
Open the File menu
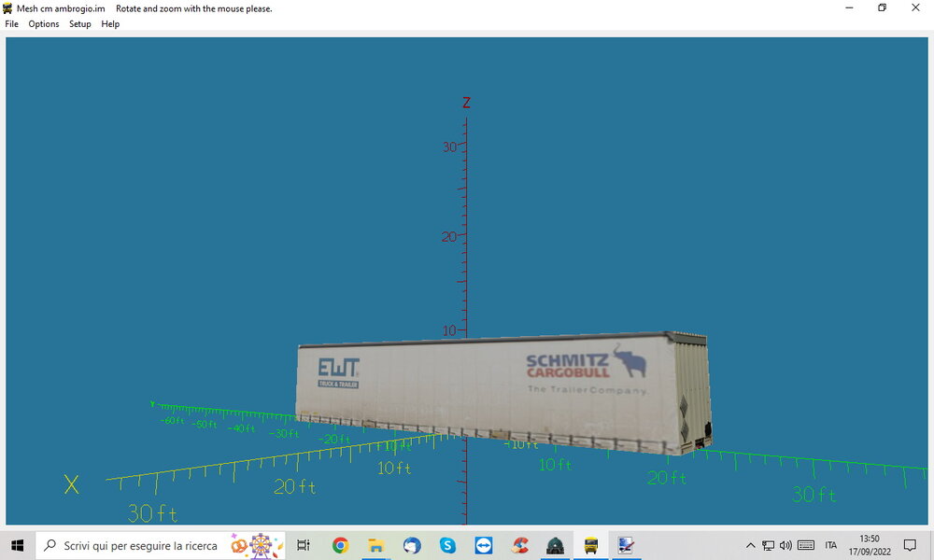coord(11,24)
